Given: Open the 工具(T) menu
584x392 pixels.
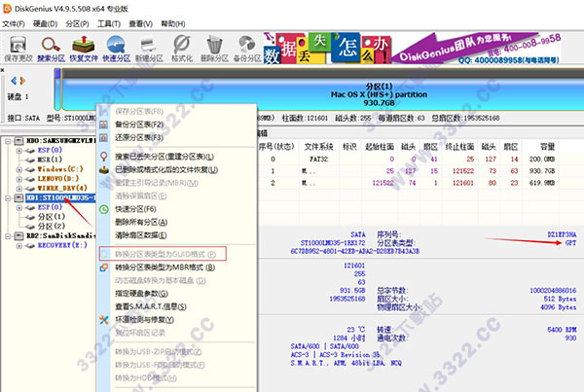Looking at the screenshot, I should pos(109,23).
